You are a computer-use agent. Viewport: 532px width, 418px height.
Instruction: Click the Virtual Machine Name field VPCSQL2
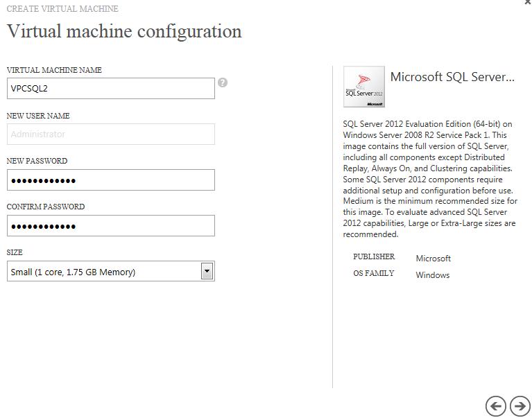pyautogui.click(x=111, y=89)
